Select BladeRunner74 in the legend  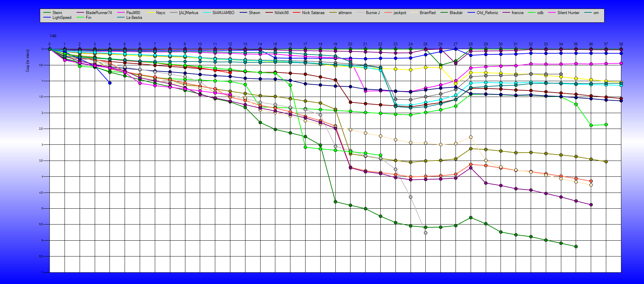[94, 13]
